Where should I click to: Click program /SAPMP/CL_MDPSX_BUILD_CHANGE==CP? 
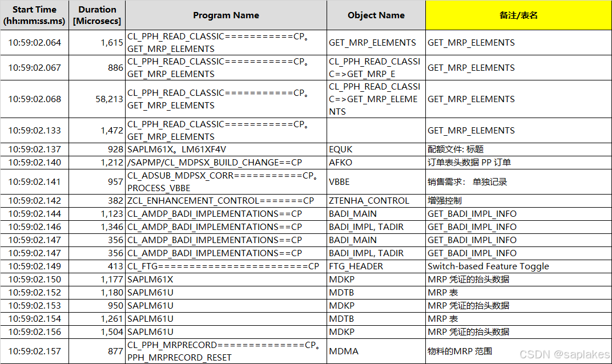(x=215, y=162)
